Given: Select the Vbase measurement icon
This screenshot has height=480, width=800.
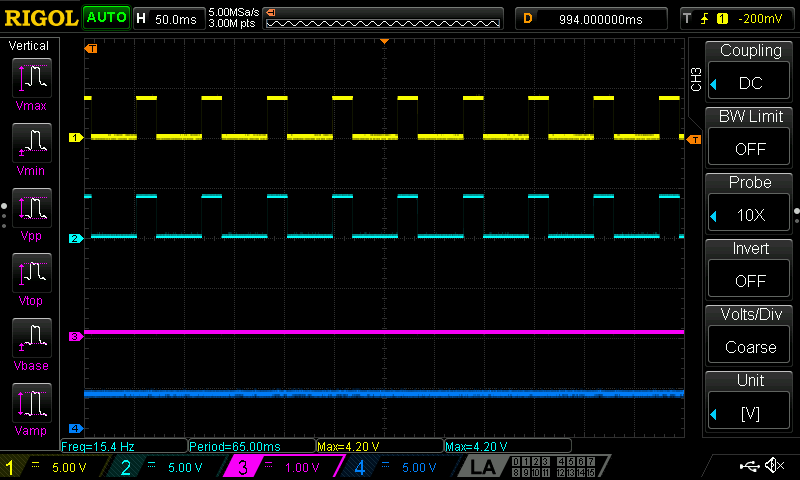Looking at the screenshot, I should point(32,337).
